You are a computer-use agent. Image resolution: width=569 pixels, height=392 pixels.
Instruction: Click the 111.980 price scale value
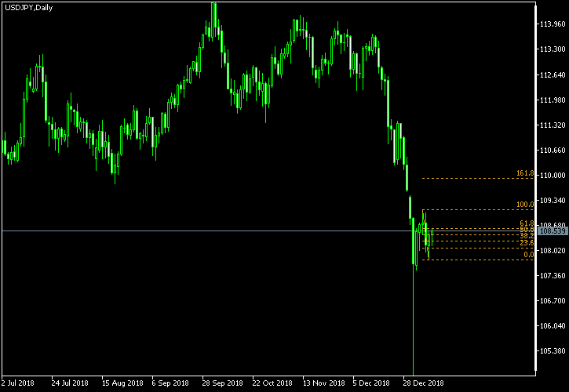pyautogui.click(x=553, y=100)
